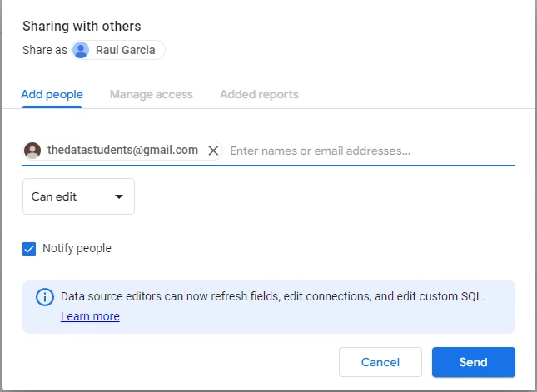Viewport: 537px width, 392px height.
Task: Click the Raul Garcia profile avatar icon
Action: tap(81, 50)
